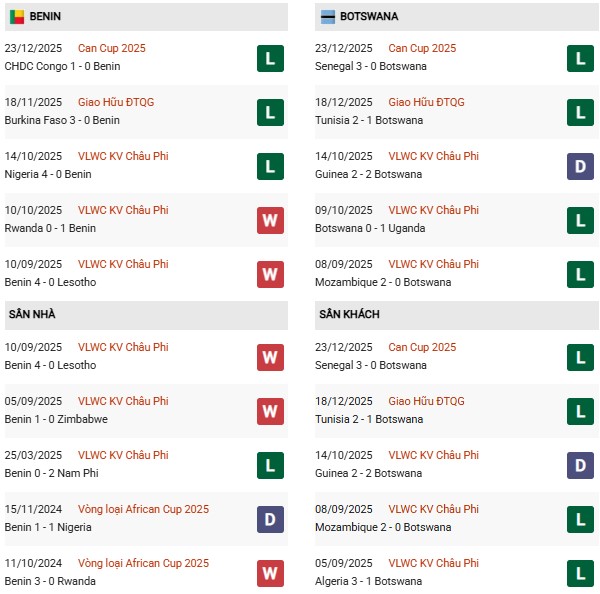The height and width of the screenshot is (594, 600).
Task: Click the W badge for Rwanda 0 - 1 Benin
Action: point(269,220)
